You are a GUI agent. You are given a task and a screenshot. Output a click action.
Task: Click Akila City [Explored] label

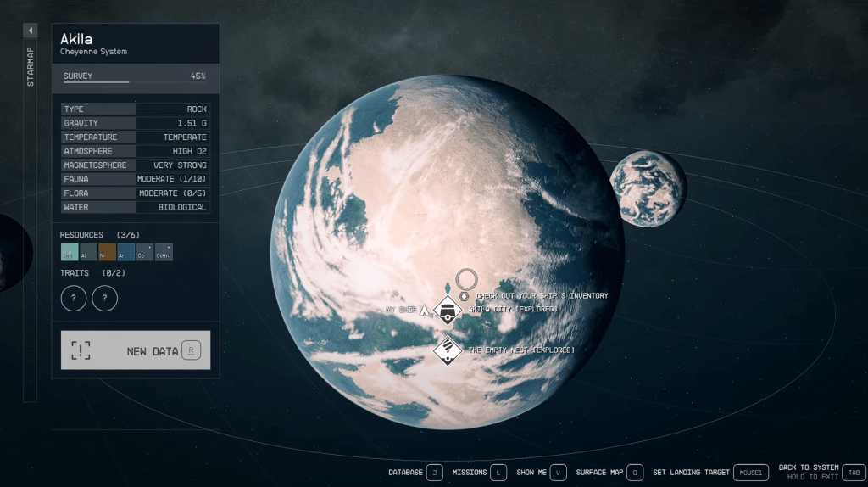[x=513, y=309]
